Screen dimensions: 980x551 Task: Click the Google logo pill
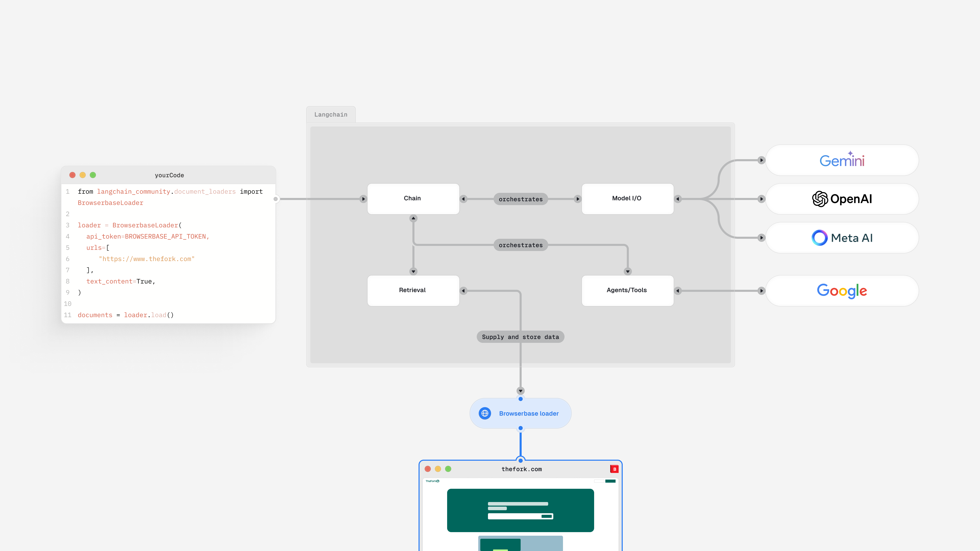click(841, 291)
